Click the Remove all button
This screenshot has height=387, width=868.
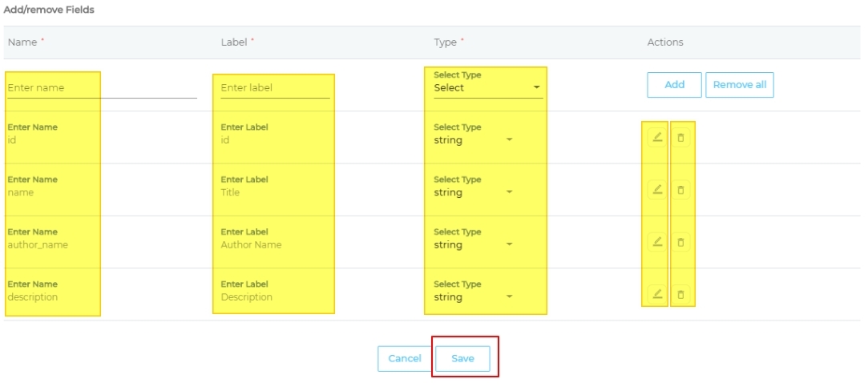click(x=739, y=85)
